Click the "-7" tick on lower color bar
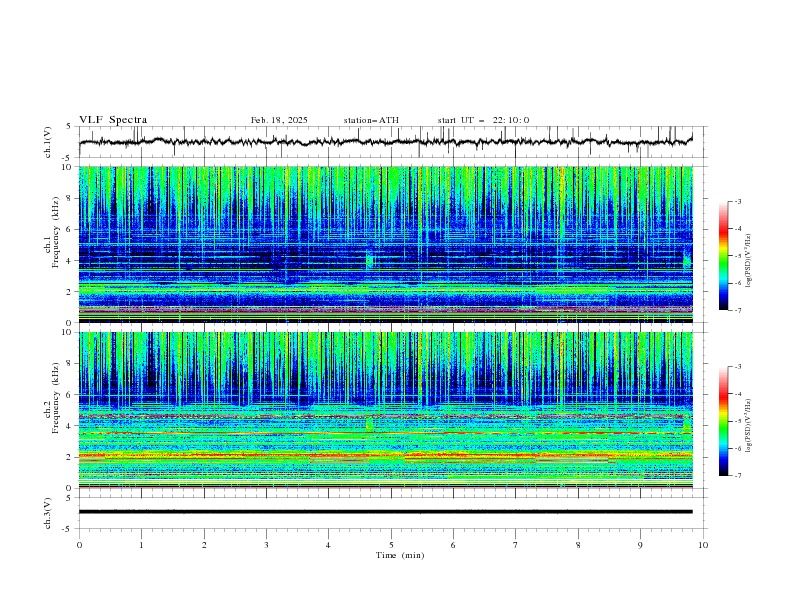Viewport: 792px width, 612px height. [x=738, y=476]
